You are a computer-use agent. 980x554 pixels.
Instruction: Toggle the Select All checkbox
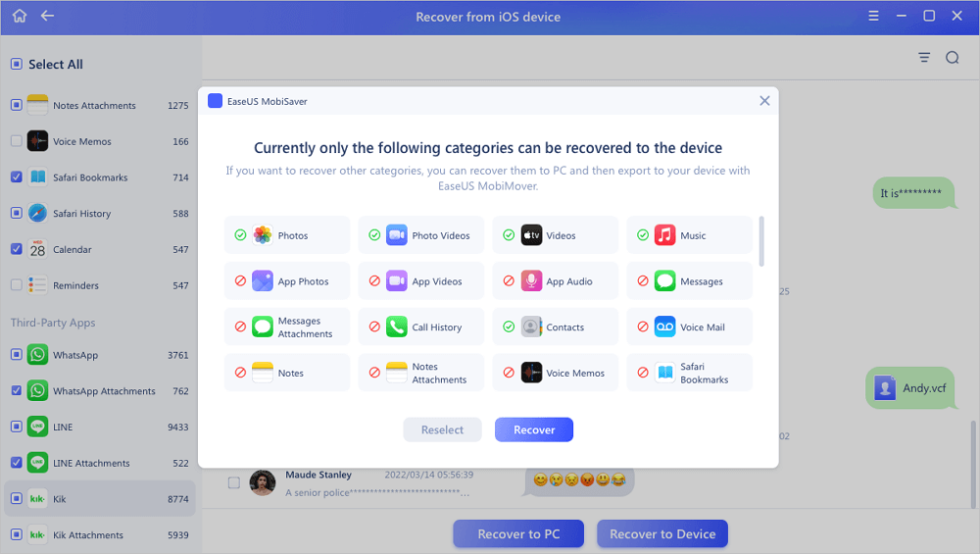point(17,64)
